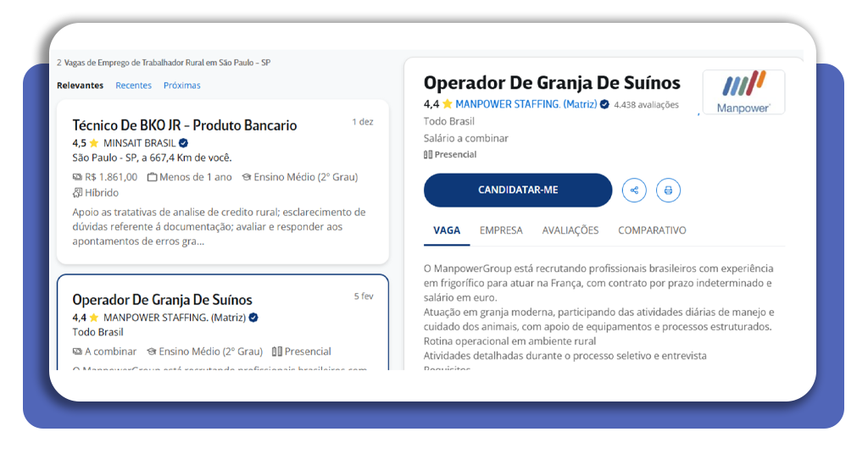Open the VAGA tab
This screenshot has height=454, width=868.
(447, 230)
